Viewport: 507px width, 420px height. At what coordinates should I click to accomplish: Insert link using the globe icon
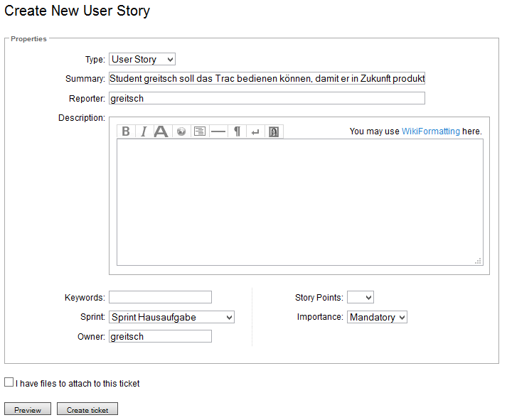[181, 131]
